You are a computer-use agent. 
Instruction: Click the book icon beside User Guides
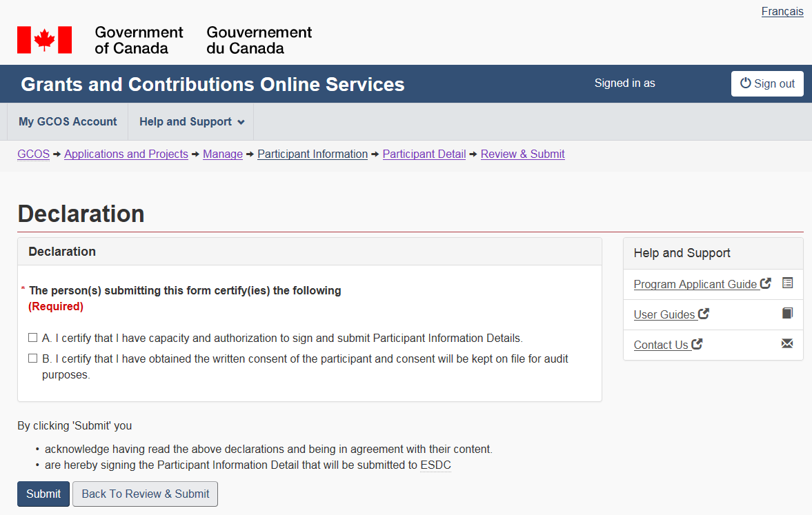click(x=787, y=314)
